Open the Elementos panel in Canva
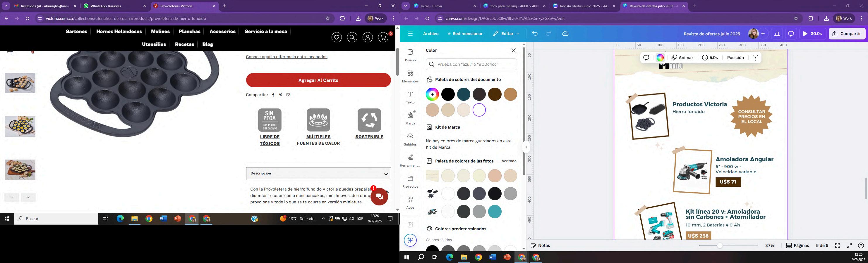The height and width of the screenshot is (263, 868). click(x=410, y=76)
